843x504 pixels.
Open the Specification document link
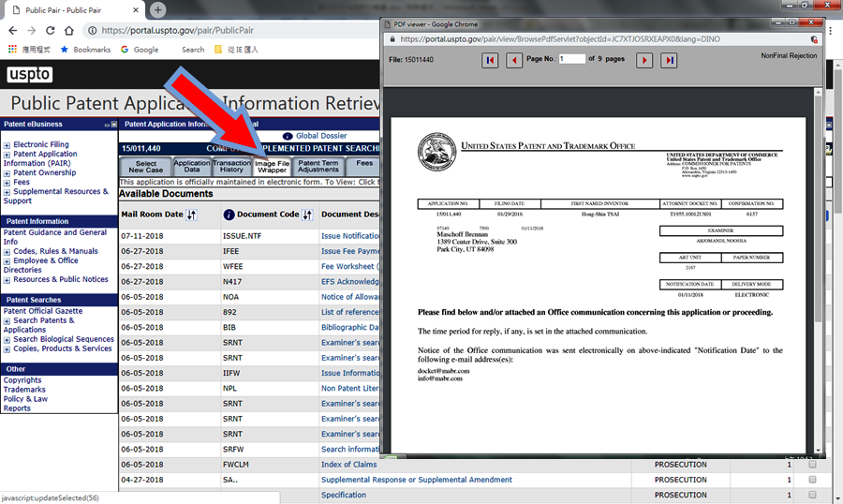coord(344,495)
